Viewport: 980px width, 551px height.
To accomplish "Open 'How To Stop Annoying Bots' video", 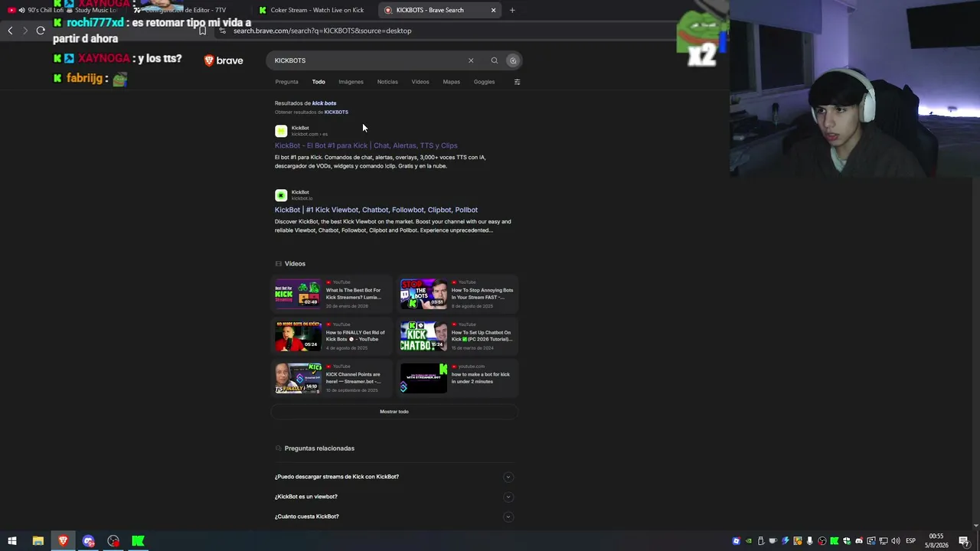I will (482, 294).
